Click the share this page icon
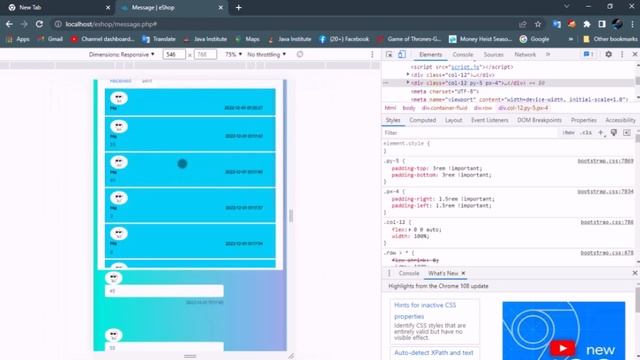The height and width of the screenshot is (360, 640). [x=522, y=24]
